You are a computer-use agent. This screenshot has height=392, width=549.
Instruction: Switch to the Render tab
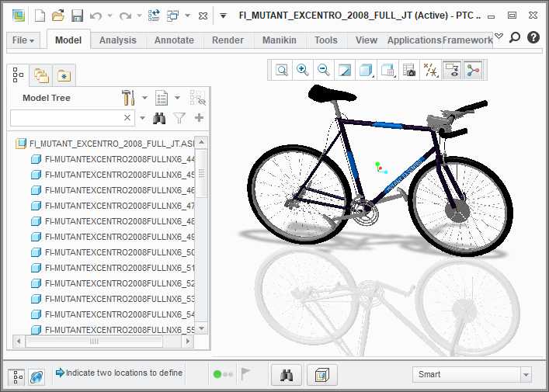[228, 40]
